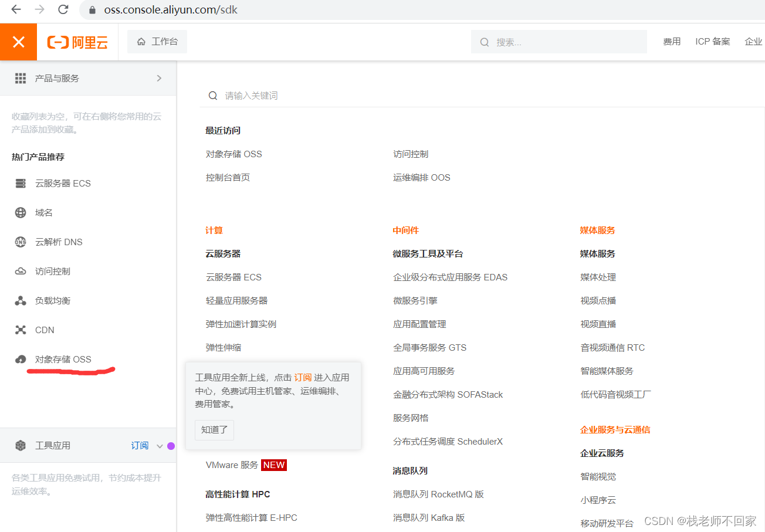
Task: Open 弹性伸缩 link
Action: (224, 348)
